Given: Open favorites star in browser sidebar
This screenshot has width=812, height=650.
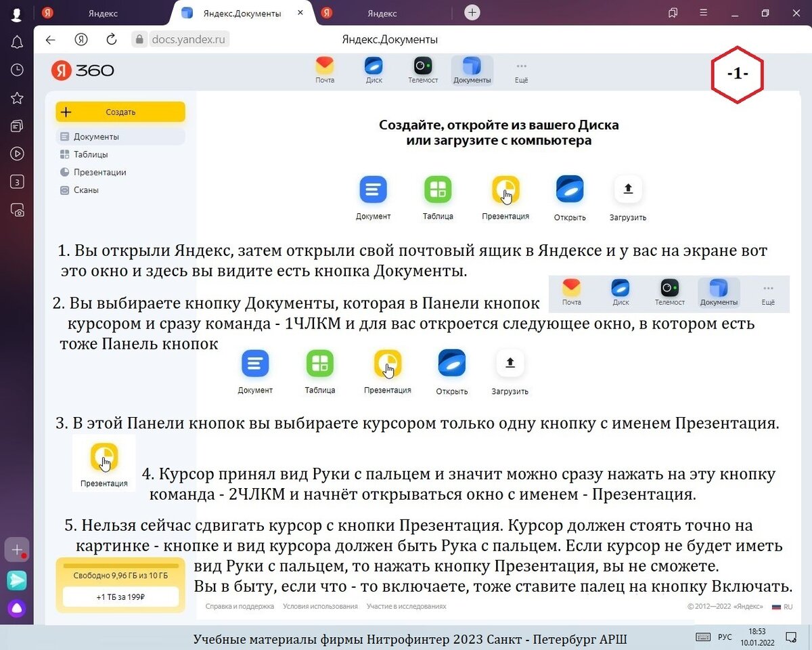Looking at the screenshot, I should tap(17, 98).
